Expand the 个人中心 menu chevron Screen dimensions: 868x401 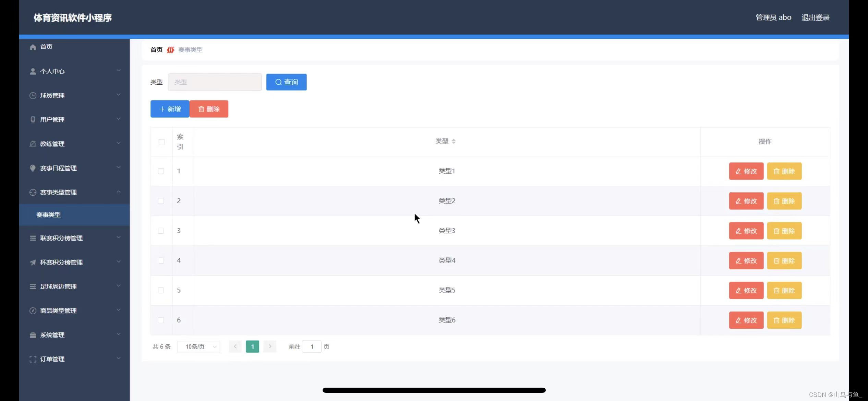[119, 71]
